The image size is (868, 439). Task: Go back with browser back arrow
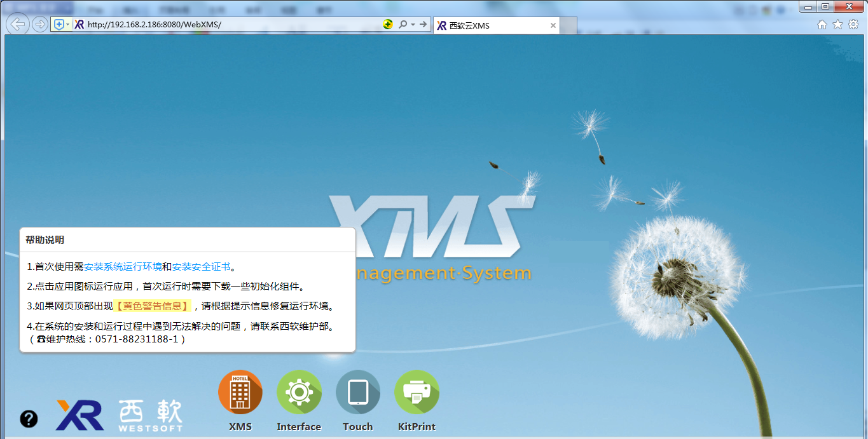point(18,24)
